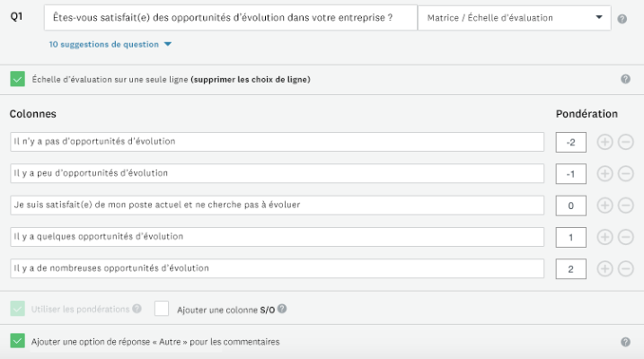The width and height of the screenshot is (644, 359).
Task: Click help icon for single-row rating scale
Action: point(625,79)
